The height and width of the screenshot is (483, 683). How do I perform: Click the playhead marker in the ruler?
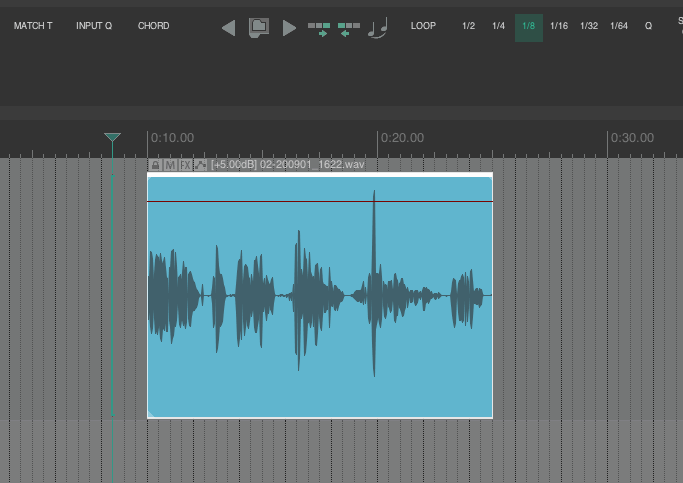click(113, 138)
